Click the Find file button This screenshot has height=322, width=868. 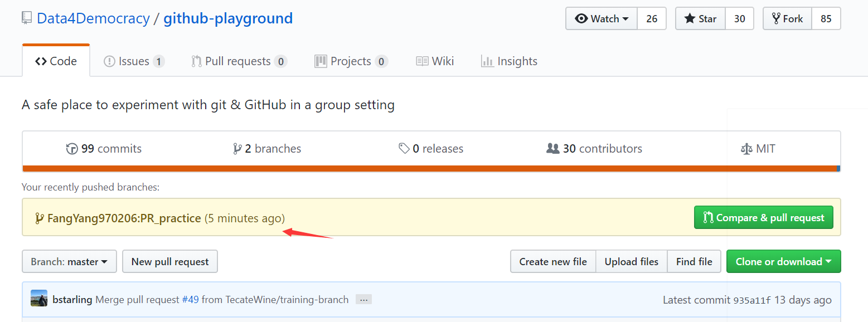pos(694,261)
